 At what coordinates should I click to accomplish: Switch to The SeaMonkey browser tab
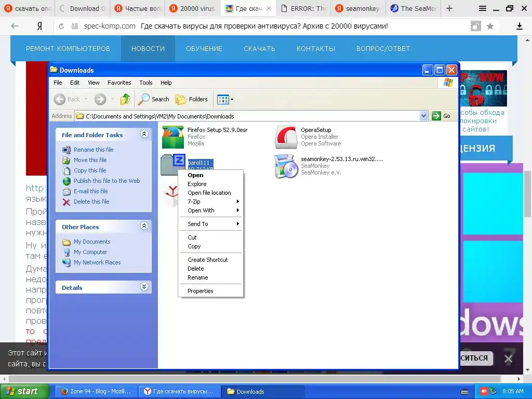coord(414,8)
